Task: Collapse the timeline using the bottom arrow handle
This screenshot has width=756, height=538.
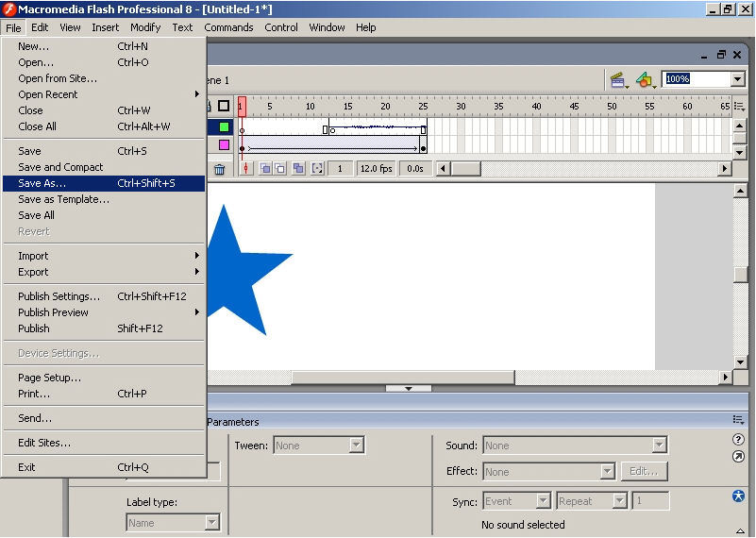Action: tap(409, 388)
